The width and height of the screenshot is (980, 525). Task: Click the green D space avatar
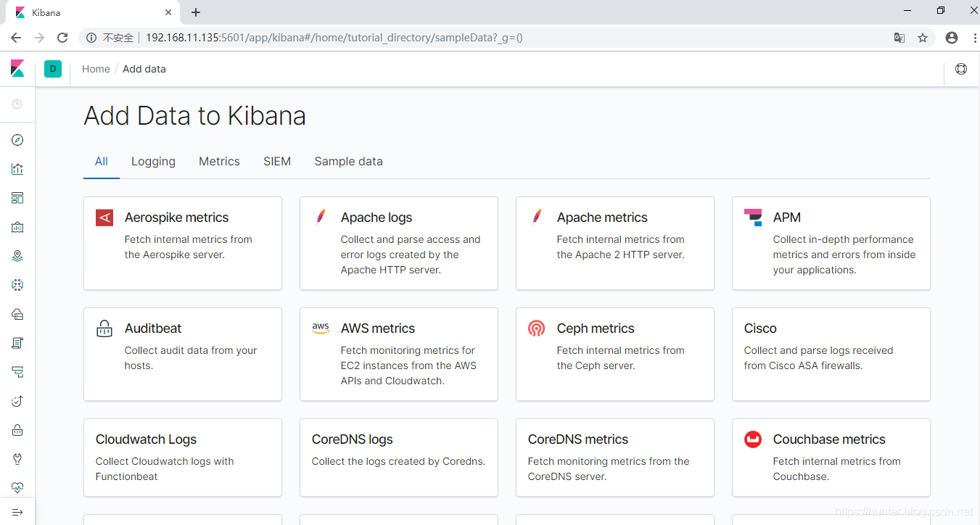[x=53, y=69]
